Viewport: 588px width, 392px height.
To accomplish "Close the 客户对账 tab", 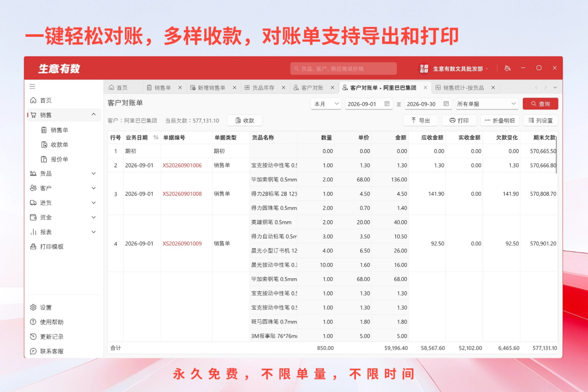I will pyautogui.click(x=332, y=88).
